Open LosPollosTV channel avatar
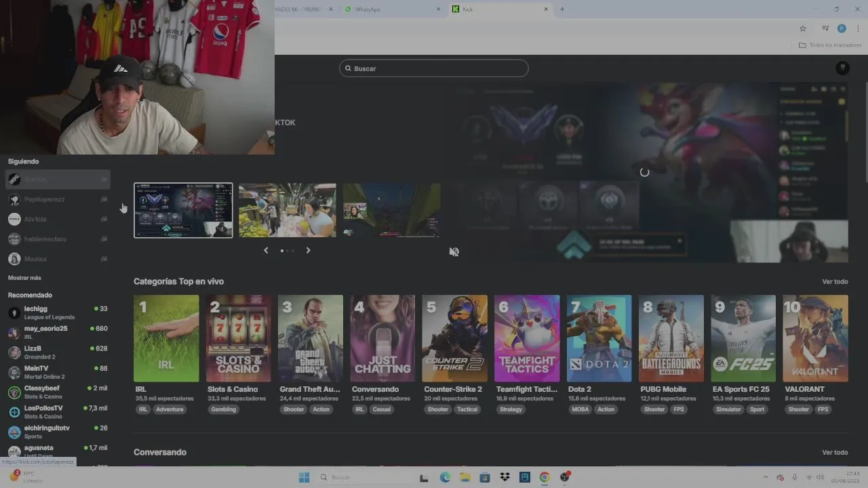The image size is (868, 488). coord(14,411)
